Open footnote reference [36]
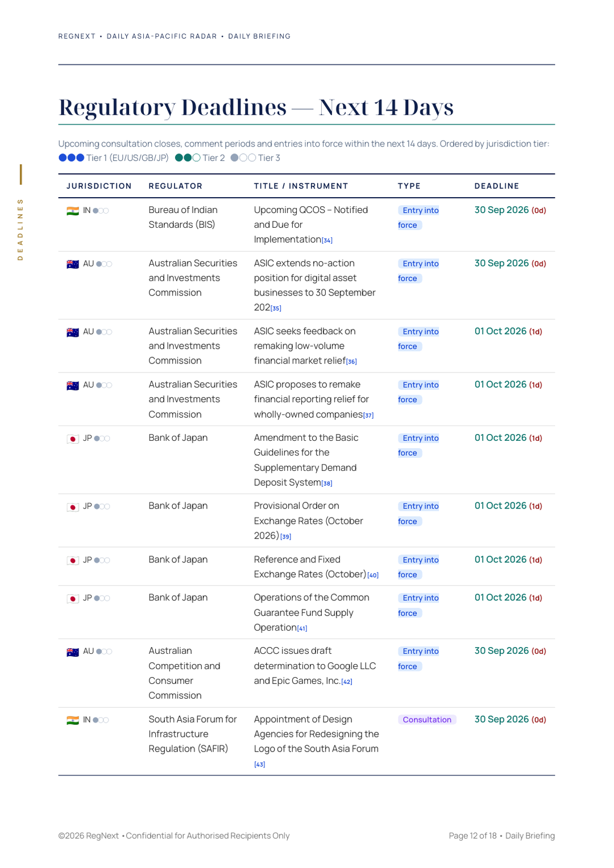 coord(351,362)
